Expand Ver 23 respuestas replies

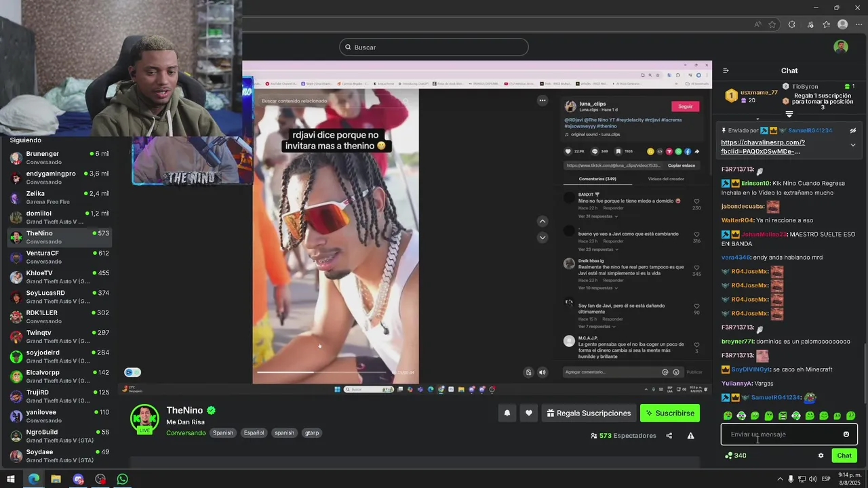coord(597,249)
